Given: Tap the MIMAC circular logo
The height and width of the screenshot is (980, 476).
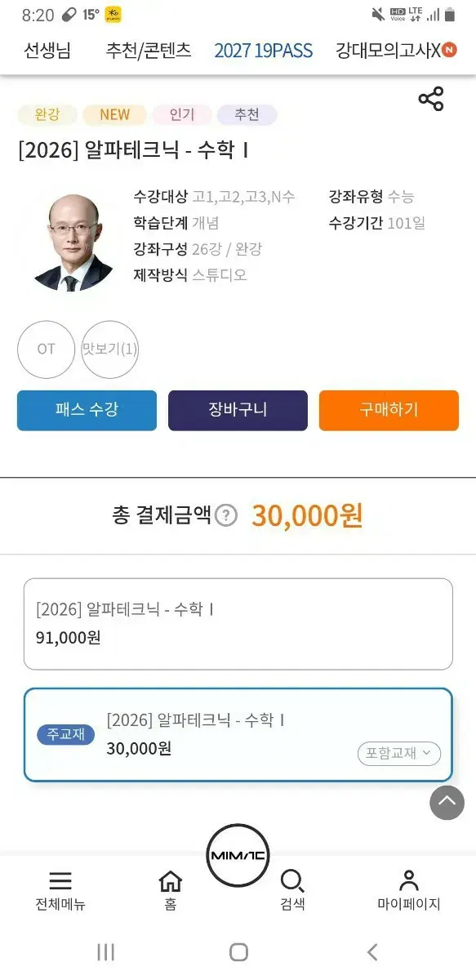Looking at the screenshot, I should coord(238,854).
